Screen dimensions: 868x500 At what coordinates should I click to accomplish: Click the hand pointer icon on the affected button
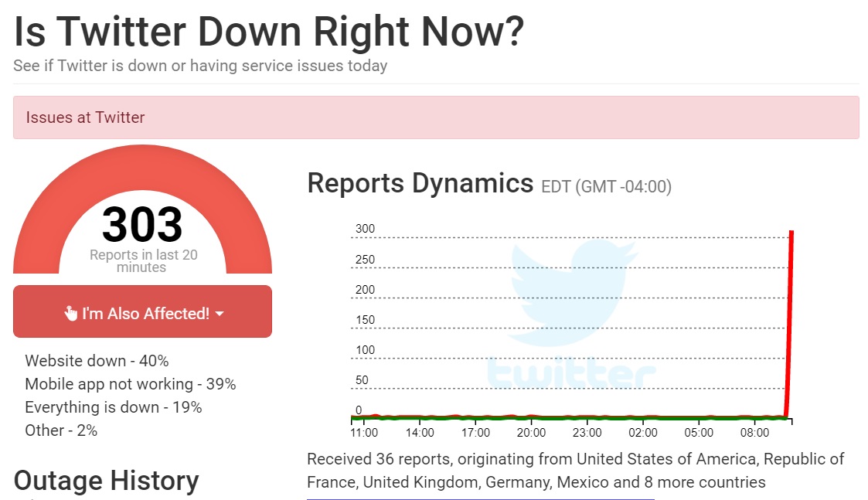[70, 313]
